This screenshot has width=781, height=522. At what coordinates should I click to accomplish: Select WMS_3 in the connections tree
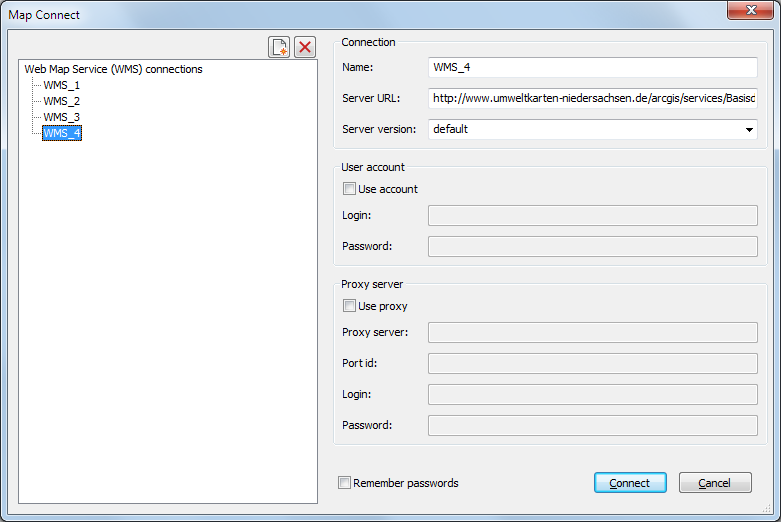tap(61, 117)
